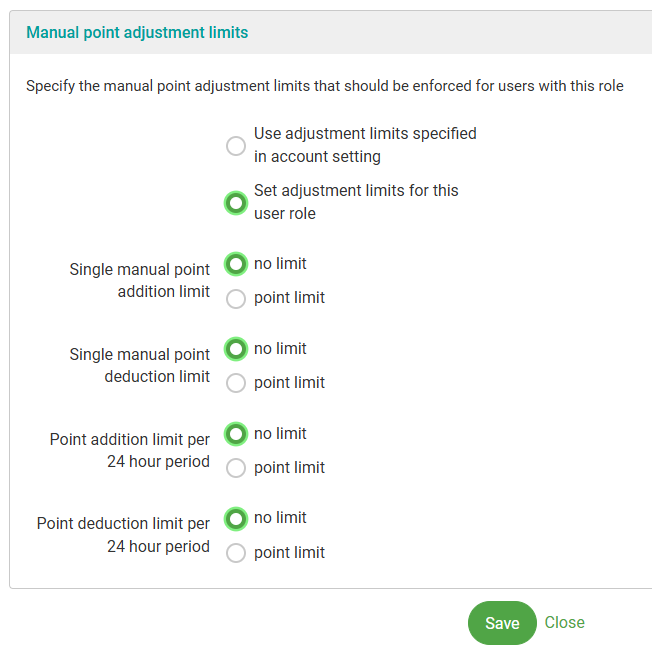Click the 'Set adjustment limits for this user role' text
Screen dimensions: 652x653
[x=356, y=202]
